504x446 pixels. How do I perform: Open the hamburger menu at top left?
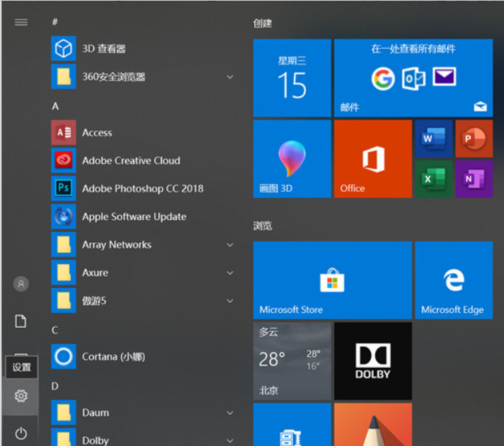(x=21, y=22)
